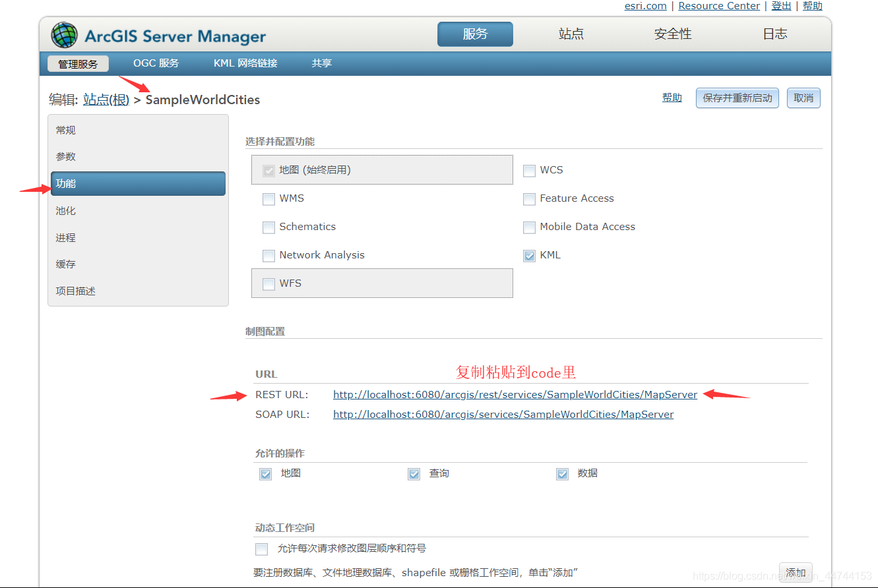Uncheck the KML capability checkbox
Image resolution: width=878 pixels, height=588 pixels.
[529, 256]
